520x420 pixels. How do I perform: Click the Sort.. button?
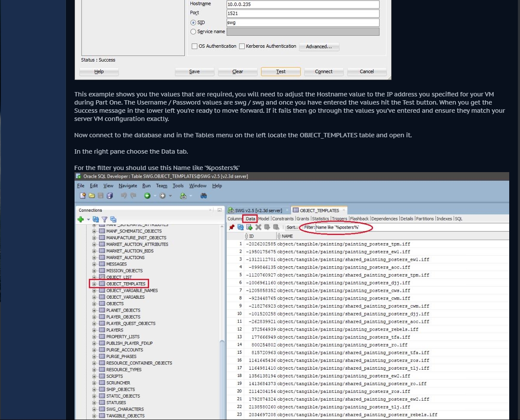coord(292,227)
